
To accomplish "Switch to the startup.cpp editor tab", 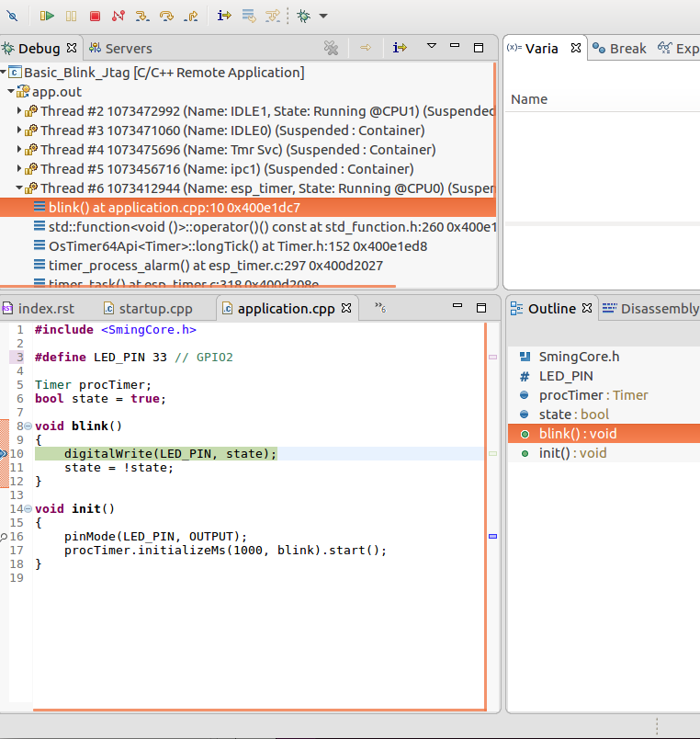I will (155, 309).
